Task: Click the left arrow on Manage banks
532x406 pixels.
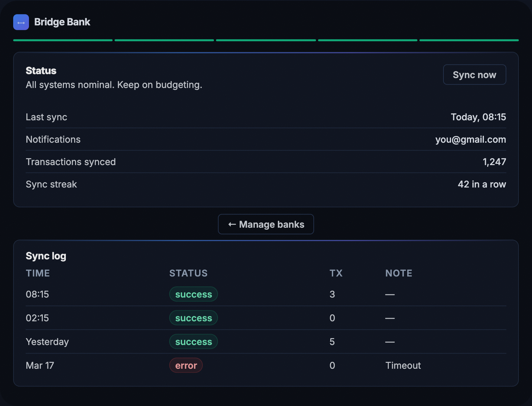Action: 231,224
